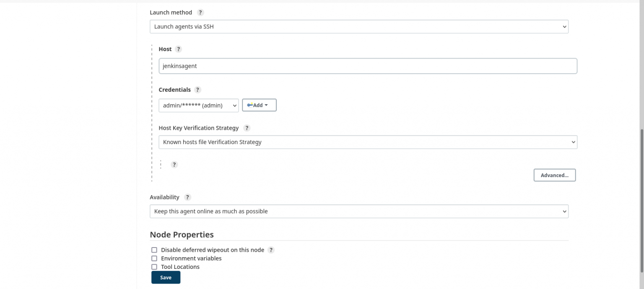This screenshot has width=644, height=289.
Task: Enable Disable deferred wipeout on this node
Action: (154, 250)
